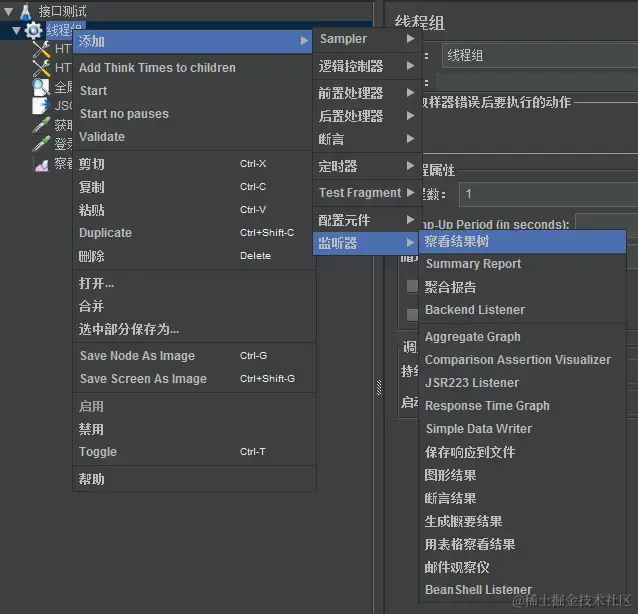638x614 pixels.
Task: Toggle the upper partially hidden checkbox
Action: (413, 286)
